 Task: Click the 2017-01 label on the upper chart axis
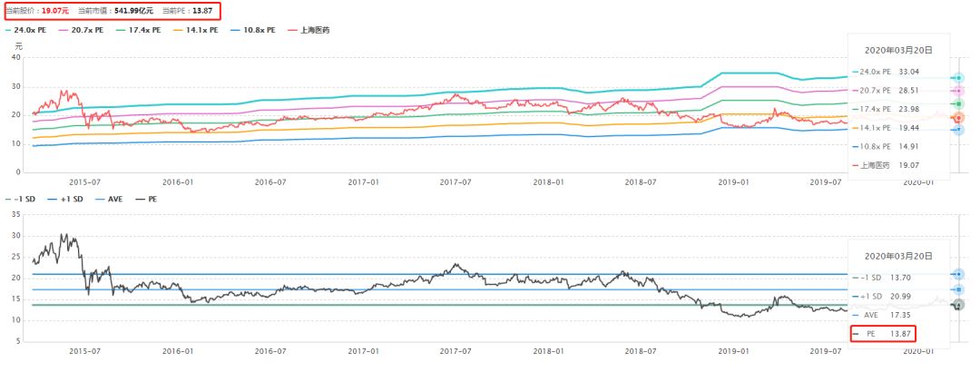click(x=362, y=182)
